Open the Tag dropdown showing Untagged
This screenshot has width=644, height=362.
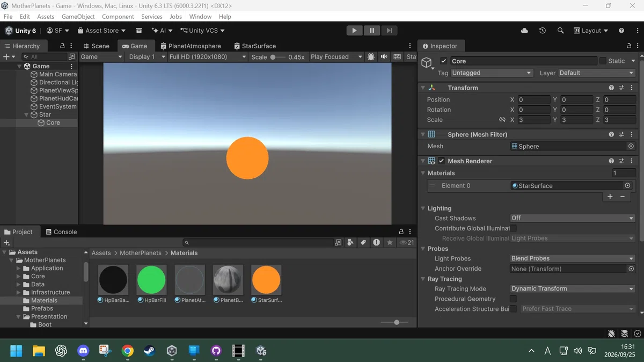[x=492, y=73]
